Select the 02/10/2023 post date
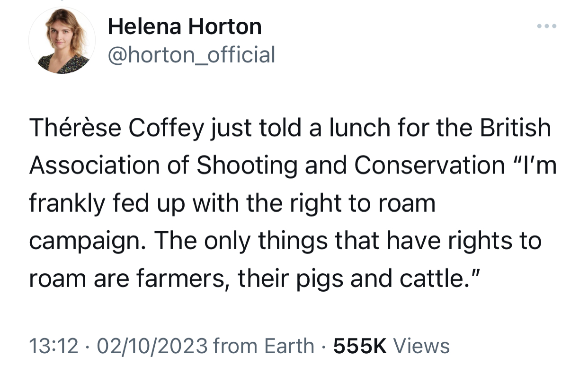Screen dimensions: 588x374 [x=152, y=346]
